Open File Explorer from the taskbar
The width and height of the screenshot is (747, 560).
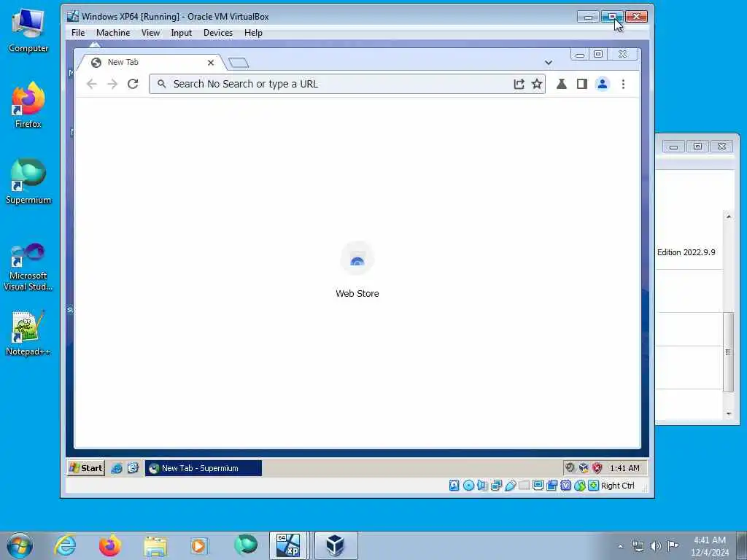coord(155,545)
